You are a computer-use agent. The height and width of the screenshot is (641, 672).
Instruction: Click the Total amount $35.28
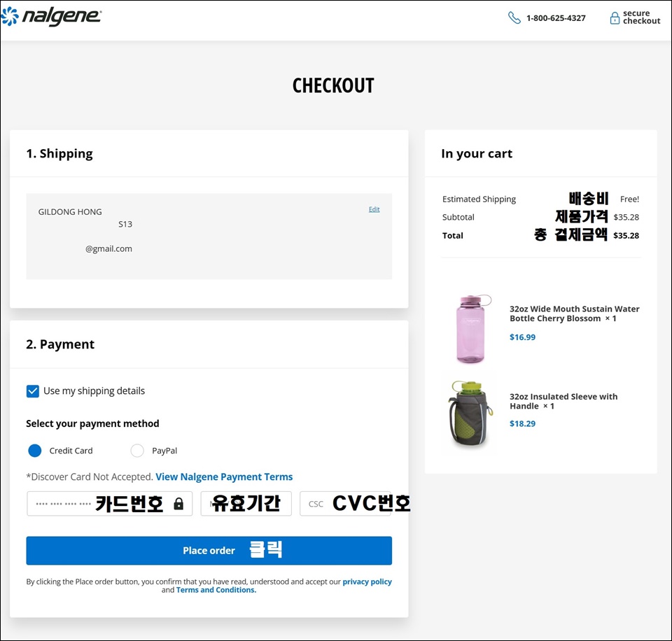(x=626, y=236)
